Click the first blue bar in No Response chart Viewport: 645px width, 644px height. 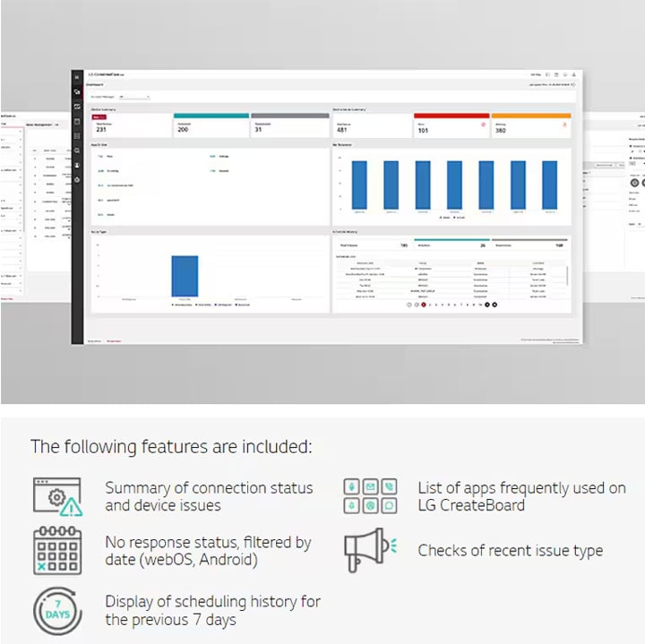(x=359, y=185)
